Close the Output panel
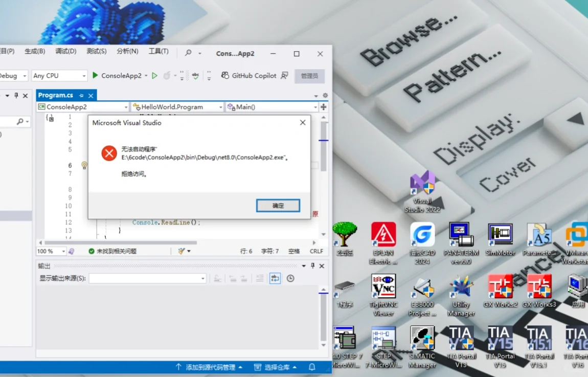The width and height of the screenshot is (588, 377). pos(322,266)
